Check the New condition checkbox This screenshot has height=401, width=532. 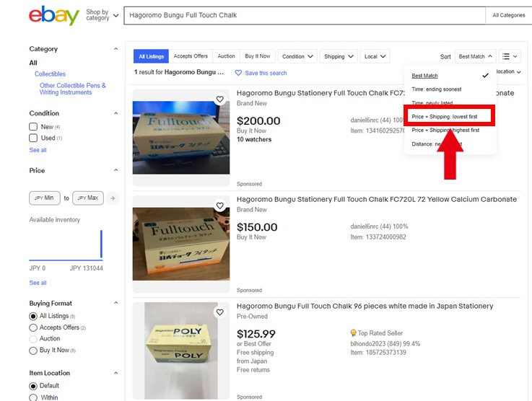tap(33, 127)
